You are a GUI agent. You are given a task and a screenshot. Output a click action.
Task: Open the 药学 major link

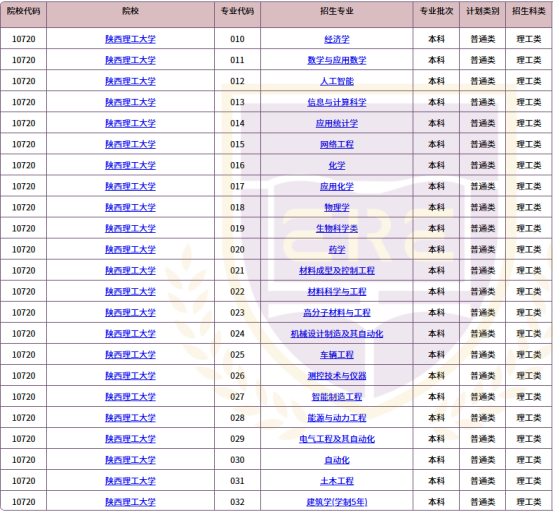tap(337, 249)
